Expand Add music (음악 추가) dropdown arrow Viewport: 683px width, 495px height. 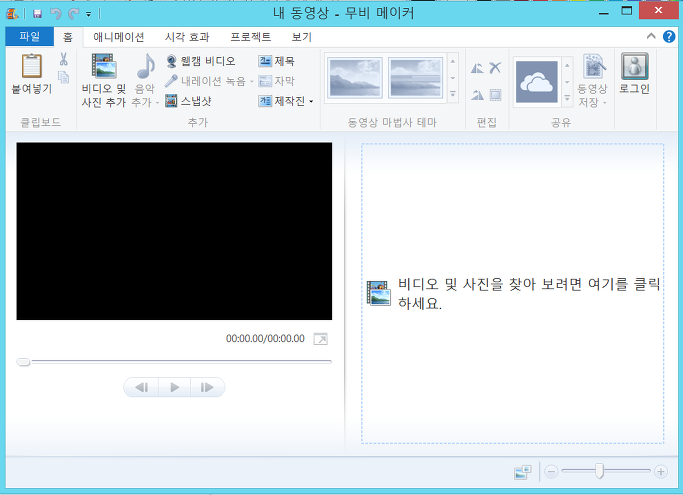click(x=157, y=103)
